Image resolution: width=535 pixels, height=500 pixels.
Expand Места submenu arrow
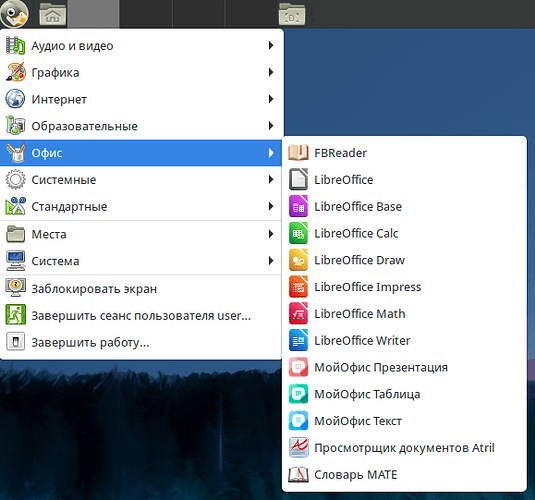point(271,234)
